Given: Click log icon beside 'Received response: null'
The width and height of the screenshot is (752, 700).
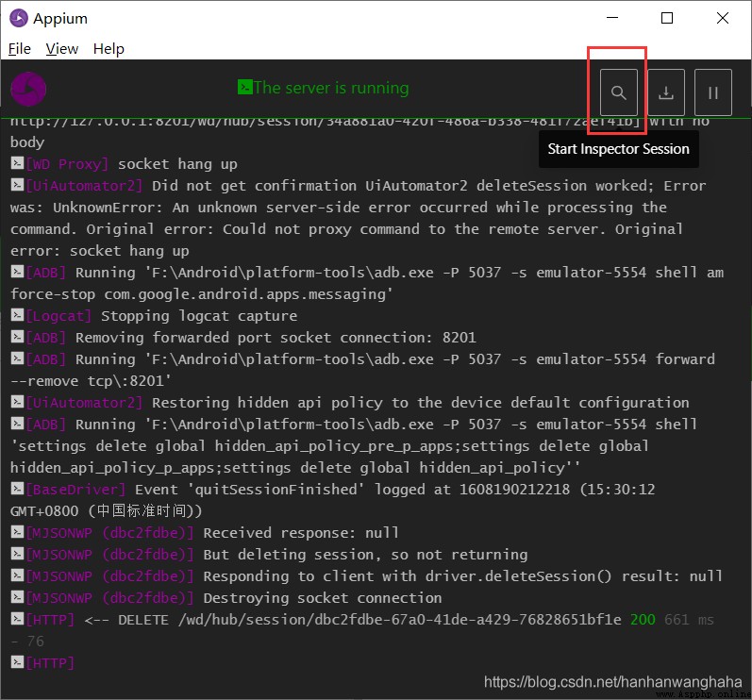Looking at the screenshot, I should (x=17, y=532).
